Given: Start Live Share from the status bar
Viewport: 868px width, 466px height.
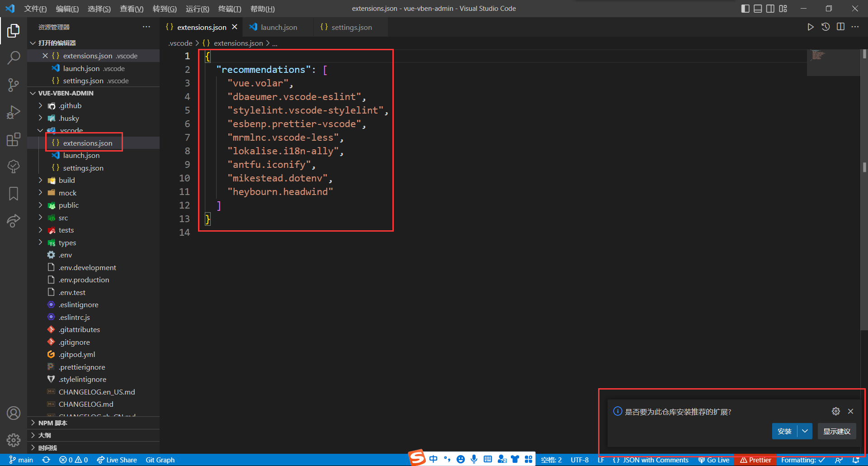Looking at the screenshot, I should coord(117,460).
